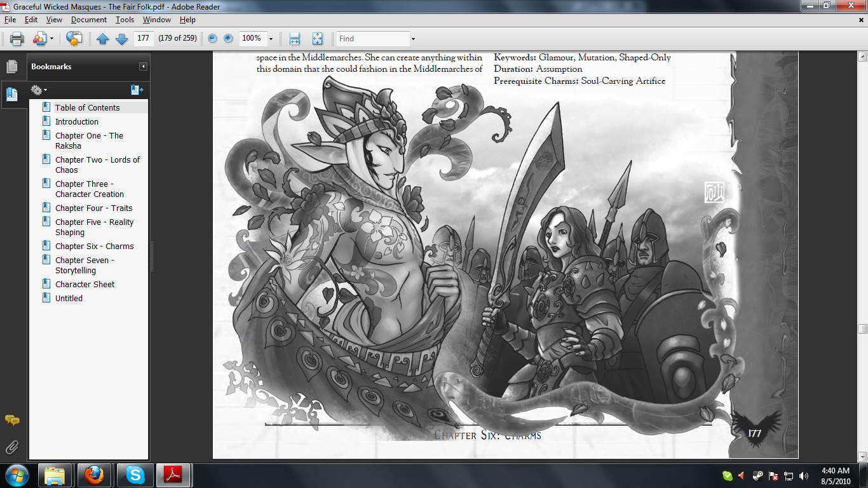Switch to Skype on the taskbar
The image size is (868, 488).
134,475
